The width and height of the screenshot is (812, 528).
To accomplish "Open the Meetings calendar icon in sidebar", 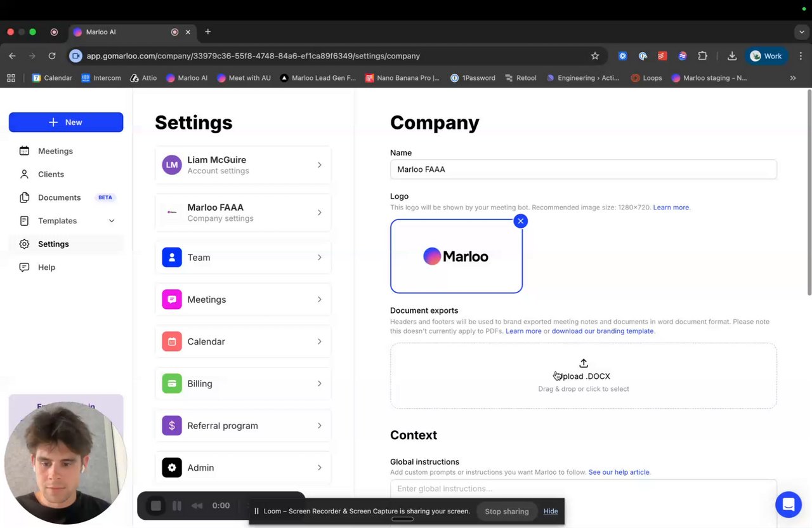I will 24,151.
